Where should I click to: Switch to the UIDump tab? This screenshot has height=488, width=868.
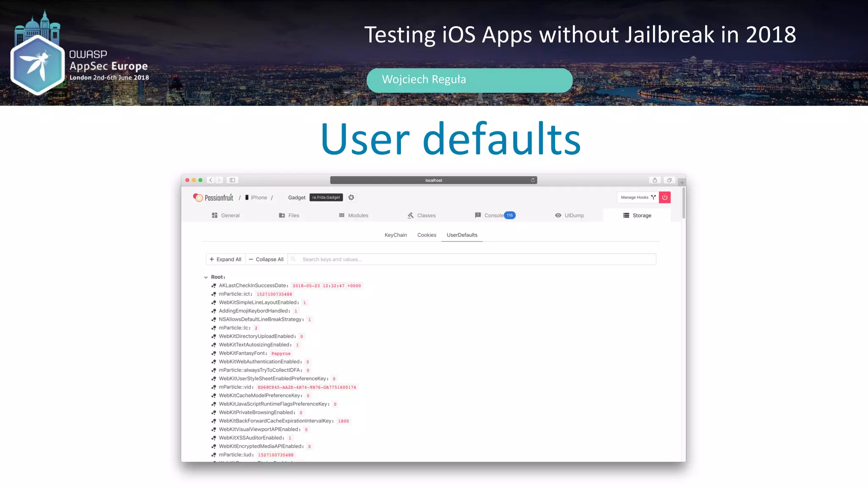click(x=569, y=216)
